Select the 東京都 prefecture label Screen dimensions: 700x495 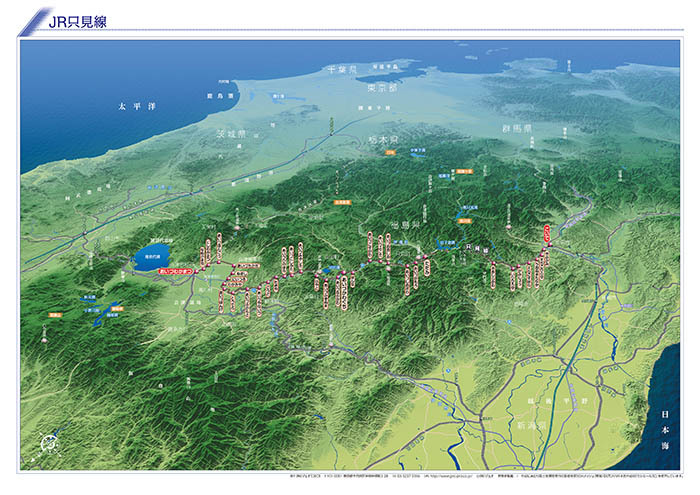click(x=380, y=88)
